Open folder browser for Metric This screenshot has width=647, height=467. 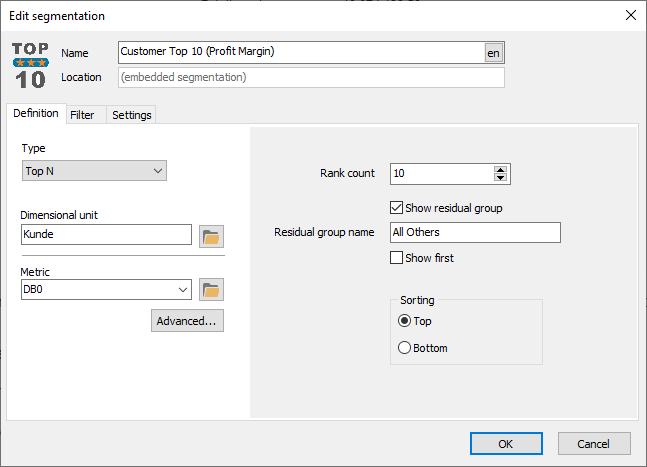(211, 290)
